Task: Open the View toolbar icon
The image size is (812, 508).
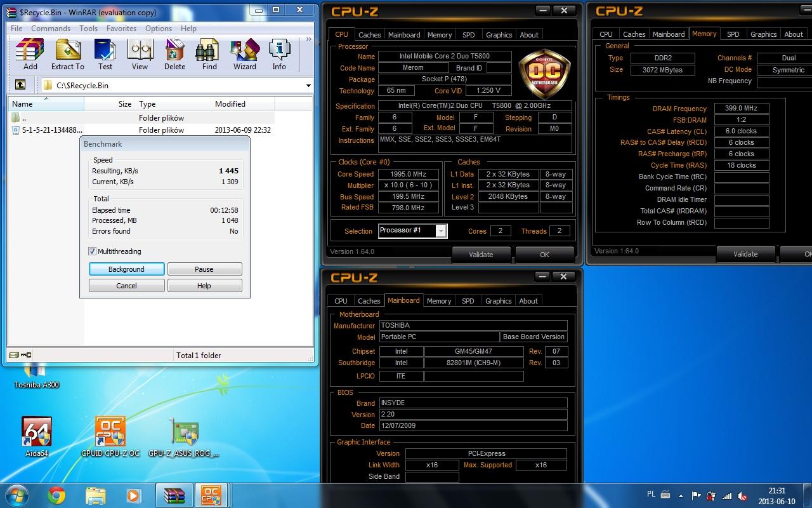Action: [x=140, y=54]
